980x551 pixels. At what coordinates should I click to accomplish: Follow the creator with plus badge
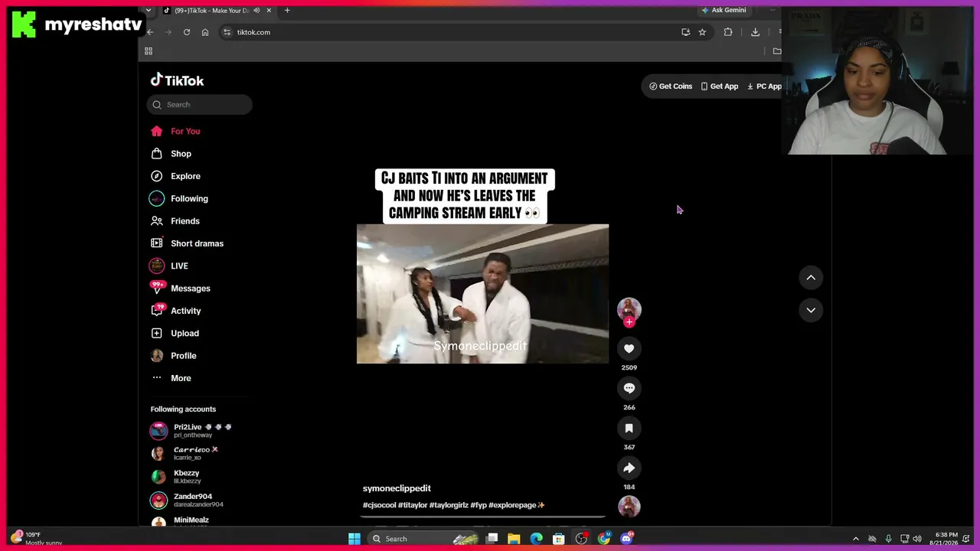click(629, 322)
